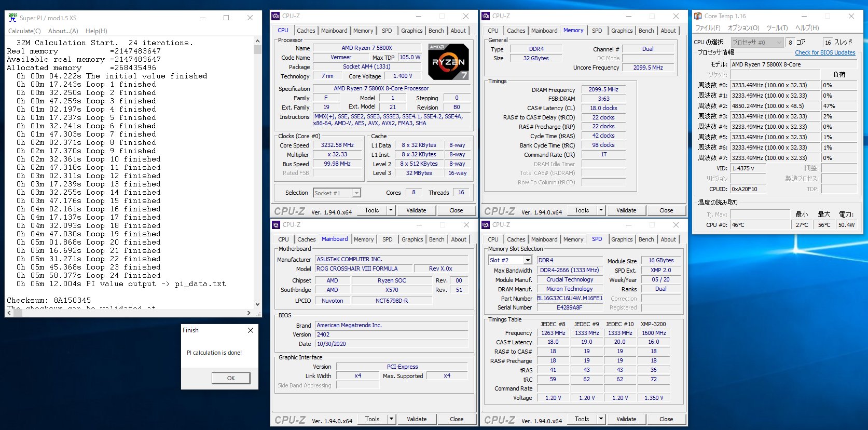This screenshot has width=868, height=430.
Task: Click the CPU-Z icon of the CPU tab window
Action: click(276, 16)
